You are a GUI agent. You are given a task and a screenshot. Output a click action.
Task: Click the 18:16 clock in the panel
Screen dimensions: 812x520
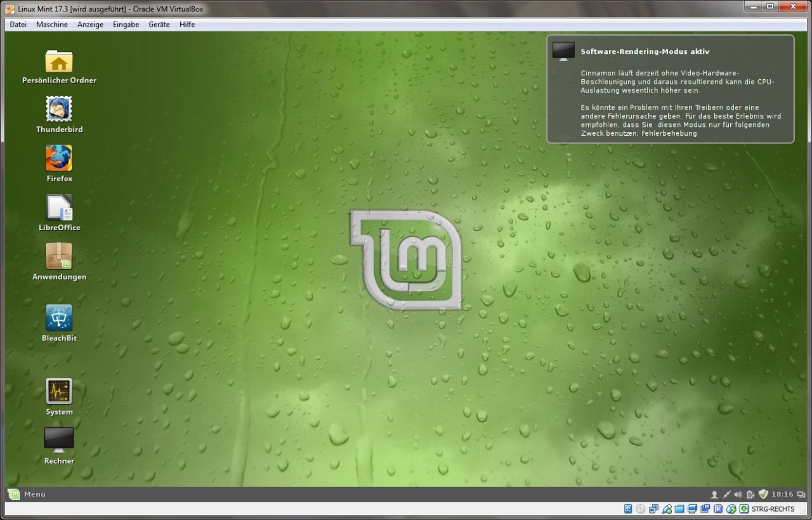pos(782,494)
